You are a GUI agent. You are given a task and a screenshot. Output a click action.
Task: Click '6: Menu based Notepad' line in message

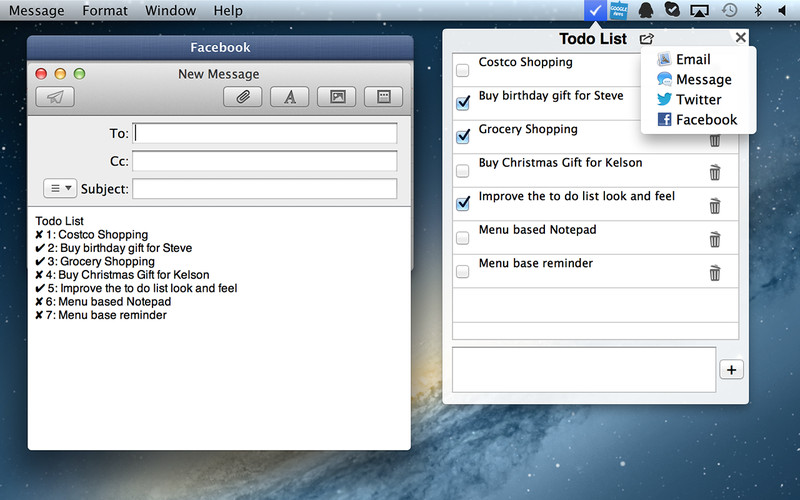coord(103,302)
